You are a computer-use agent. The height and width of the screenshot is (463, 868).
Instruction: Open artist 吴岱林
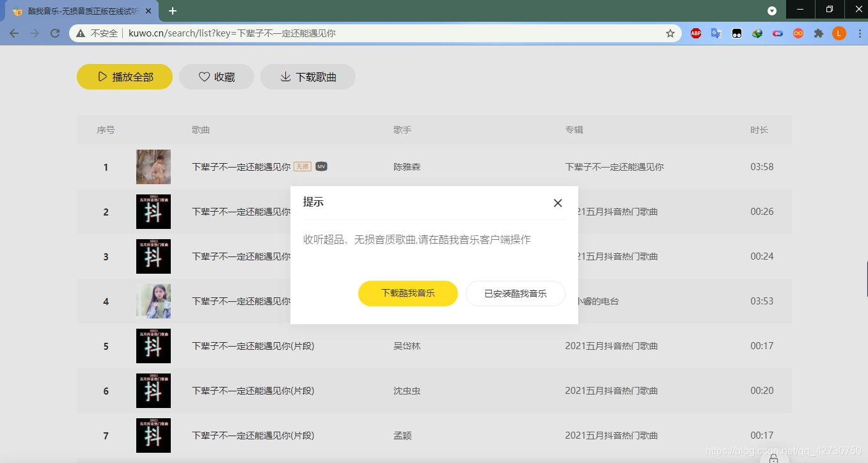click(x=407, y=346)
